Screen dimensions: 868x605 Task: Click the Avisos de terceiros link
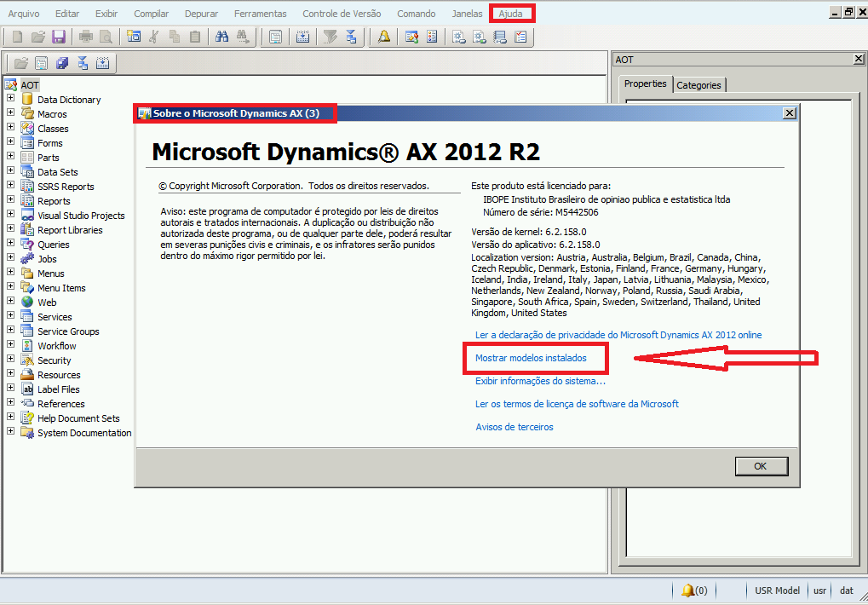tap(514, 427)
